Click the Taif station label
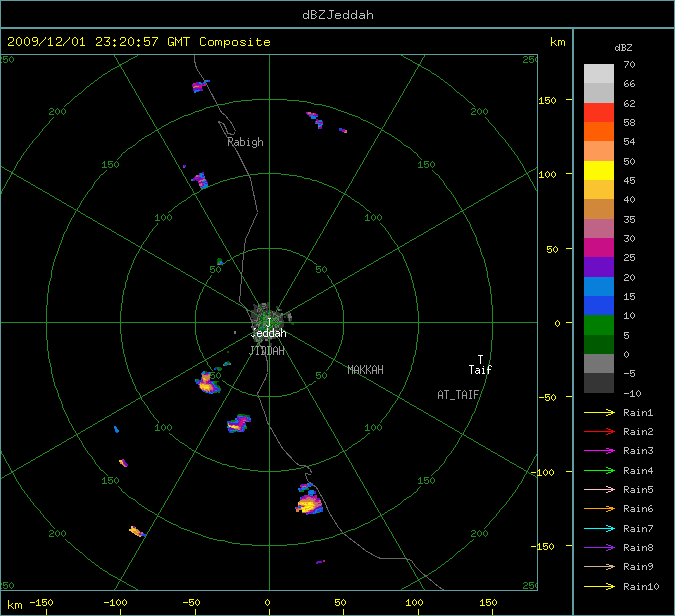 480,369
